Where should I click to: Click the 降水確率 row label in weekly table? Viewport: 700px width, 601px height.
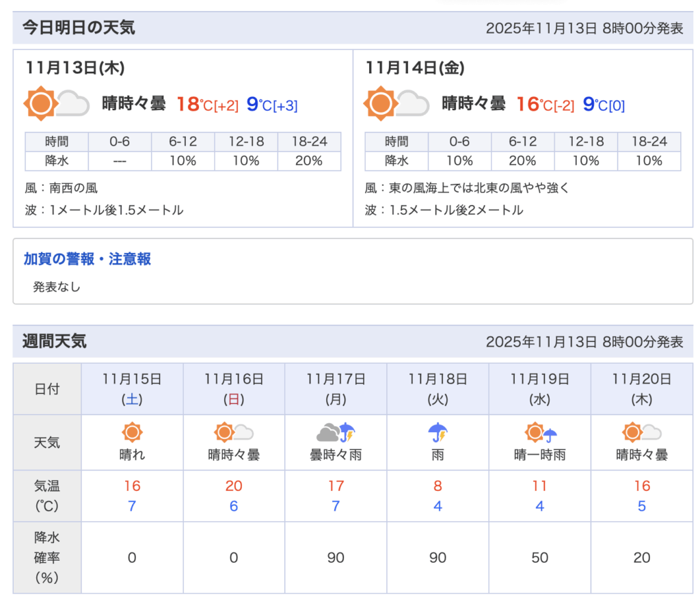(x=47, y=557)
